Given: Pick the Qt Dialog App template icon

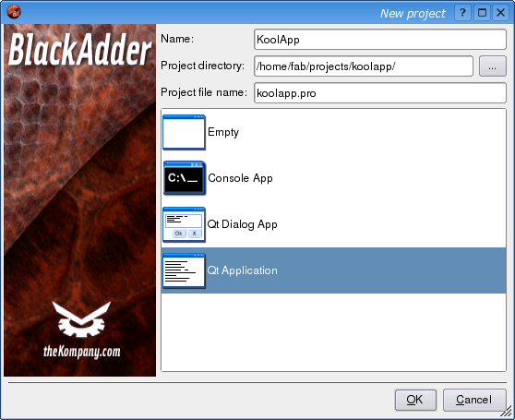Looking at the screenshot, I should (x=184, y=224).
